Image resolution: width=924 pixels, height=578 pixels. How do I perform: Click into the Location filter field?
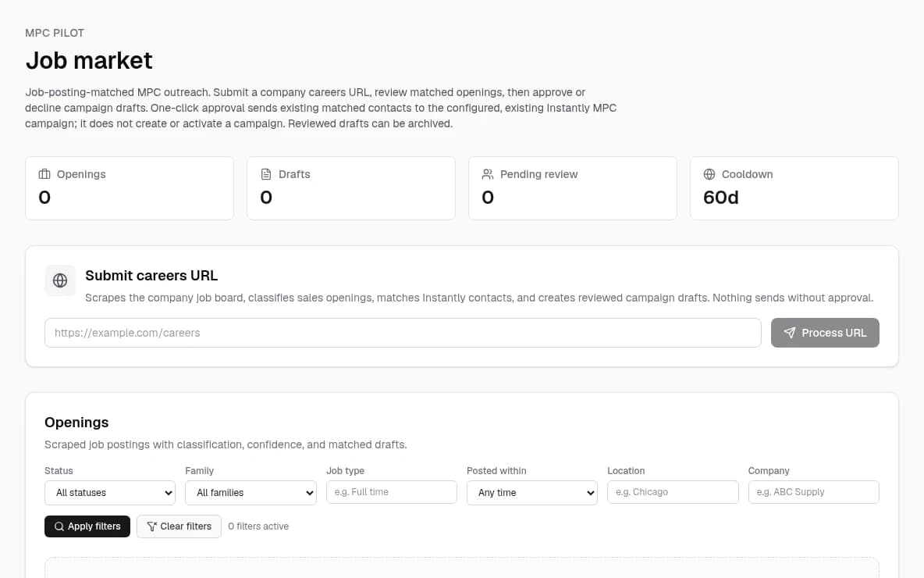point(673,492)
